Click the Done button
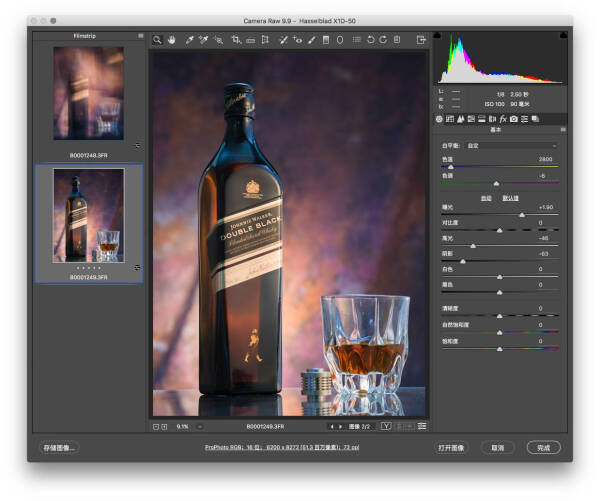 pyautogui.click(x=543, y=447)
